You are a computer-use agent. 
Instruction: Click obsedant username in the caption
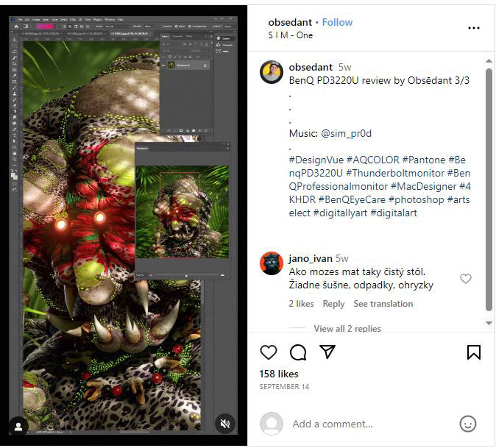[311, 67]
